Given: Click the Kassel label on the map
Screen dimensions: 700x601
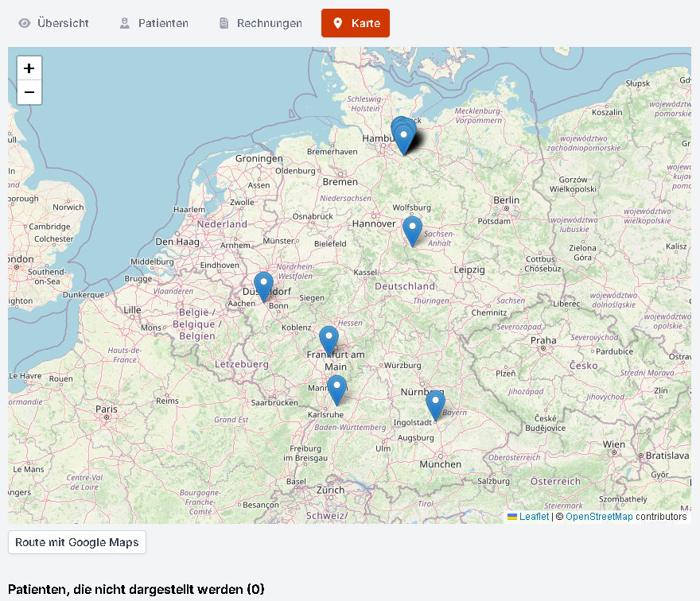Looking at the screenshot, I should [x=365, y=272].
